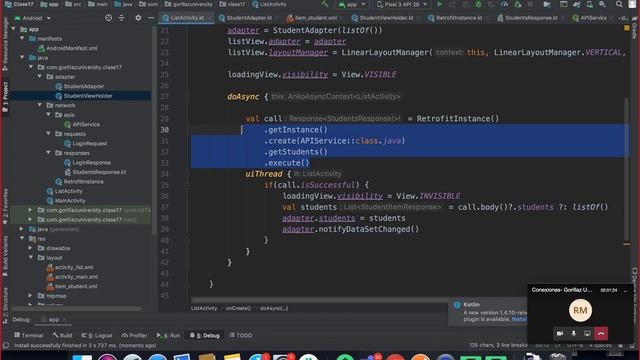Open the Terminal tool window
Viewport: 640px width, 360px height.
(x=29, y=335)
